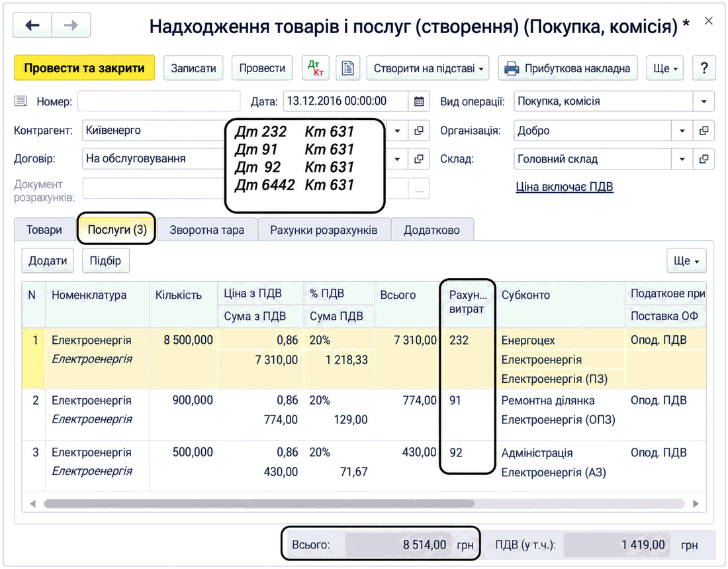The image size is (728, 569).
Task: Click the list icon beside Номер
Action: [21, 101]
